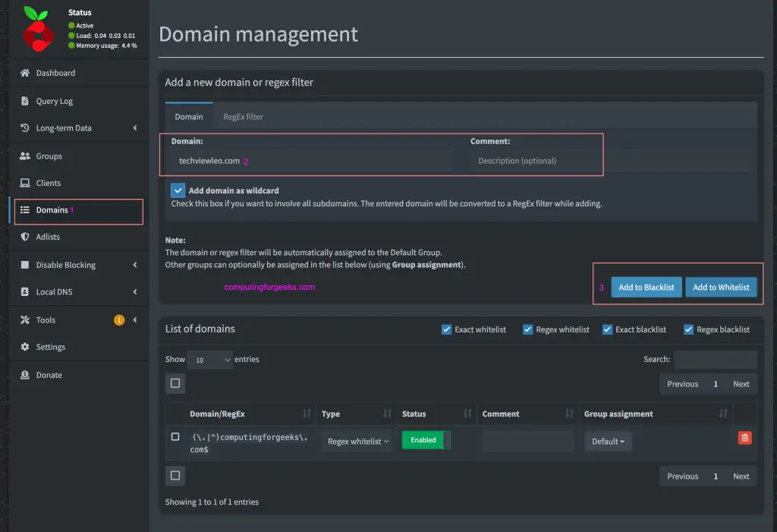Click the Settings gear icon

(25, 347)
